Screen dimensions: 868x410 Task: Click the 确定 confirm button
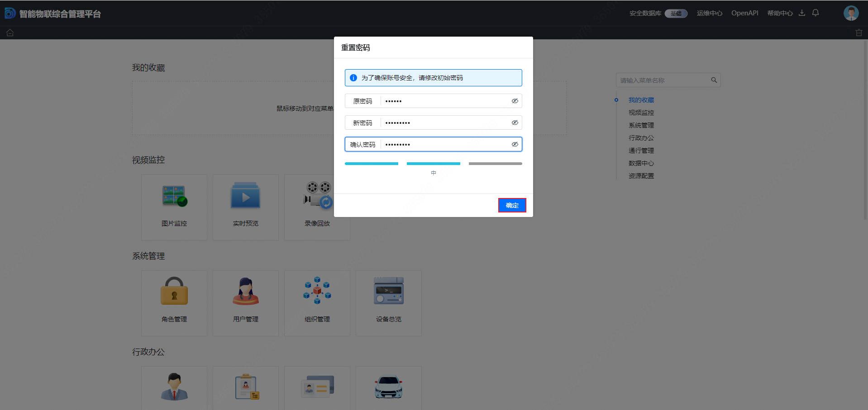point(512,205)
